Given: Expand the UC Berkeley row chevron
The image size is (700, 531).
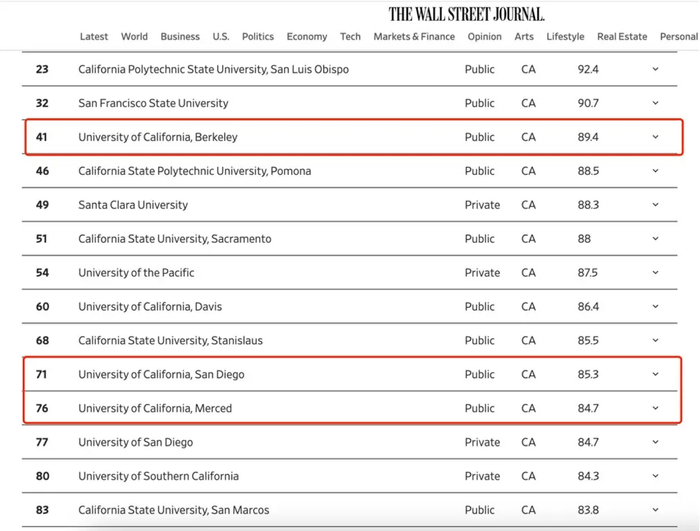Looking at the screenshot, I should coord(655,137).
